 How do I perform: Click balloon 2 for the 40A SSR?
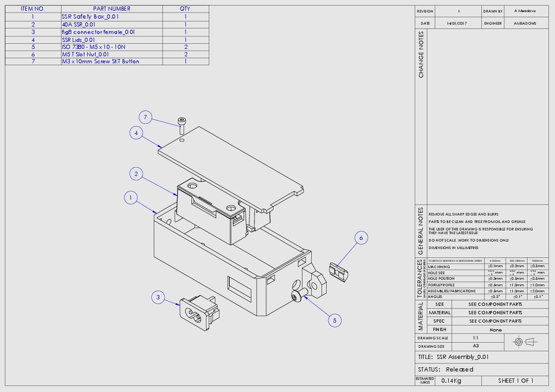click(136, 174)
